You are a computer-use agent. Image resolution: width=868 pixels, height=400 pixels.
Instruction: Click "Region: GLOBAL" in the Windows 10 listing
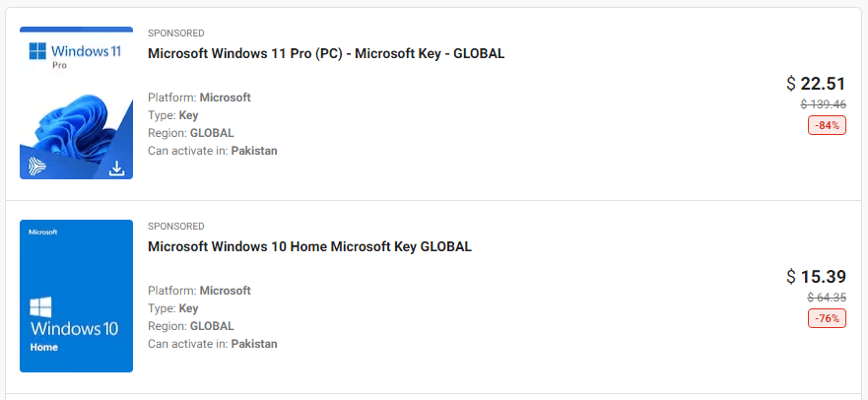191,326
